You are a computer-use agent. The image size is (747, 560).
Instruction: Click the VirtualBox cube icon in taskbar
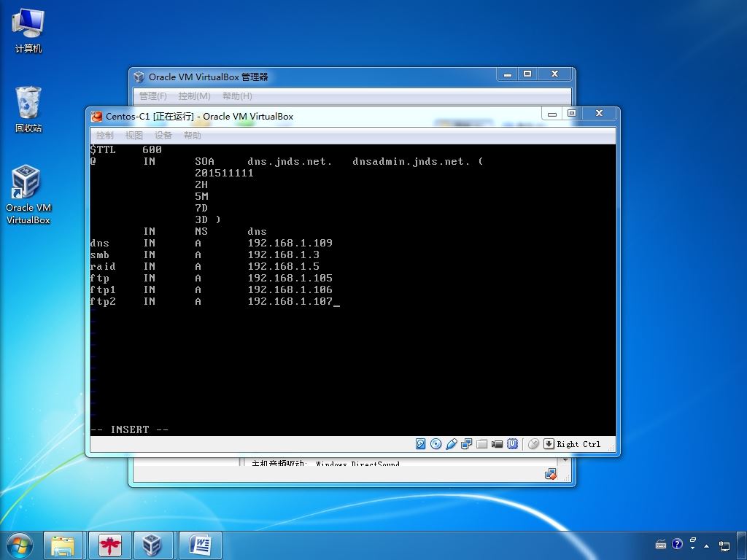point(152,545)
